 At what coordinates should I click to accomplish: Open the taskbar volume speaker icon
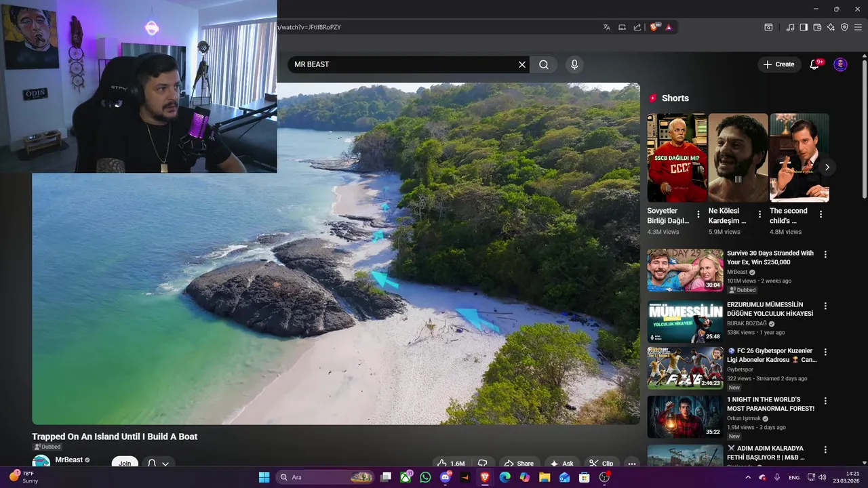tap(823, 477)
